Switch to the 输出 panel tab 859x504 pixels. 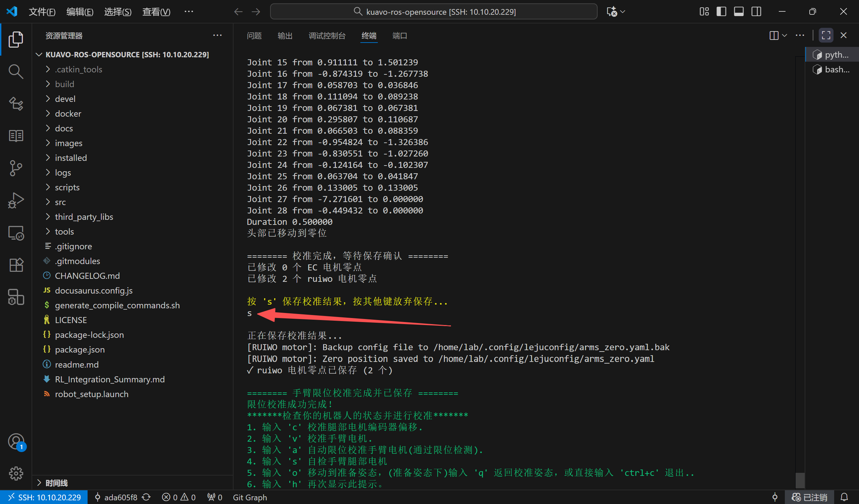[x=285, y=36]
